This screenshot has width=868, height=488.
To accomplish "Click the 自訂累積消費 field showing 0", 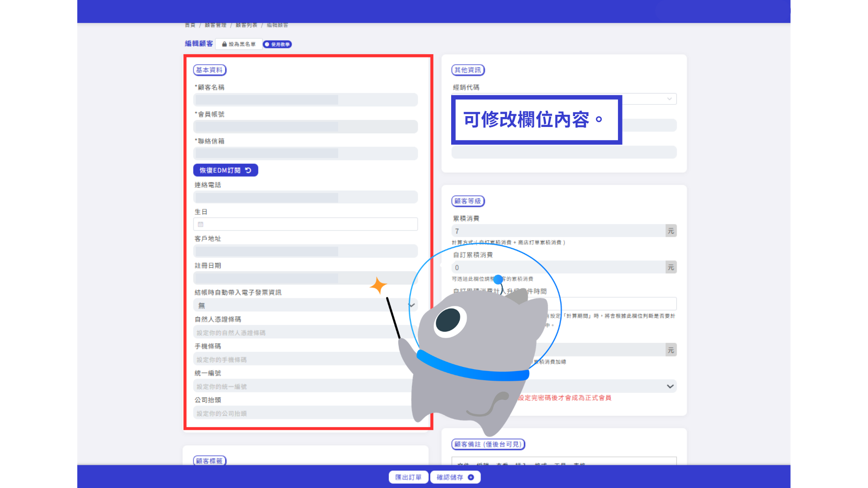I will coord(558,267).
